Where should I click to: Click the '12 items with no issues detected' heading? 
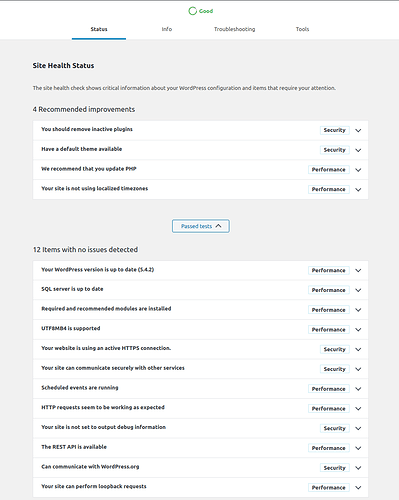85,250
